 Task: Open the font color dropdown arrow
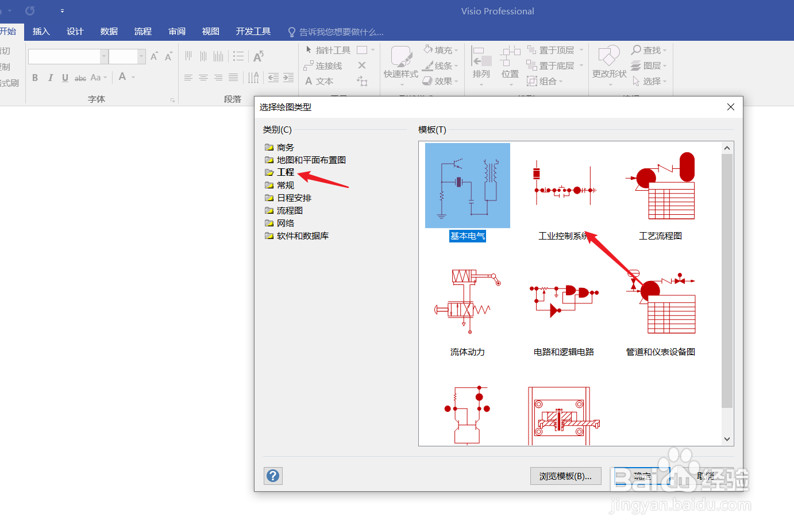[x=133, y=77]
